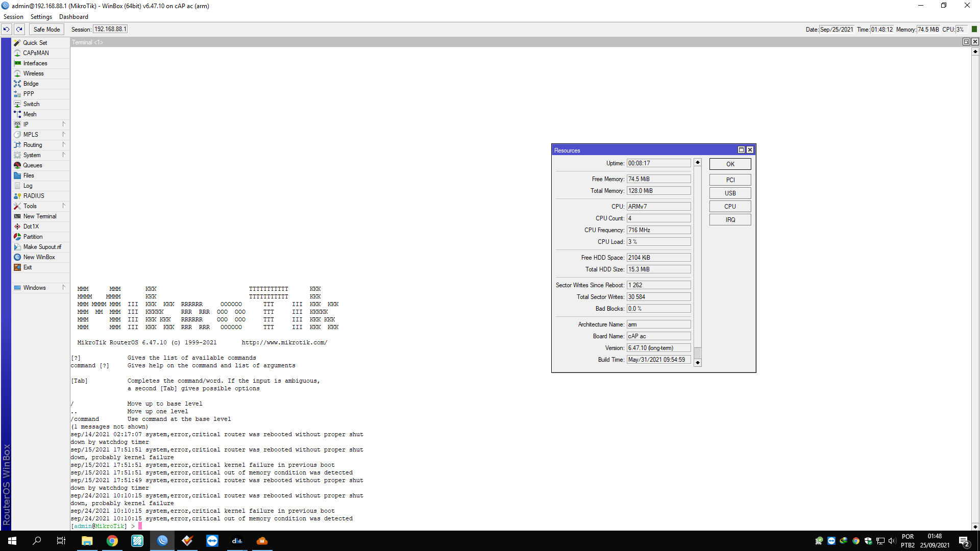Open the Dashboard menu
The width and height of the screenshot is (980, 551).
pos(73,17)
